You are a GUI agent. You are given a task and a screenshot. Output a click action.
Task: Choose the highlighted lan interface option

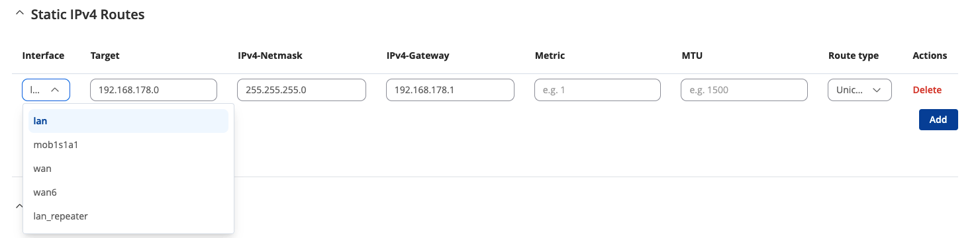tap(128, 121)
